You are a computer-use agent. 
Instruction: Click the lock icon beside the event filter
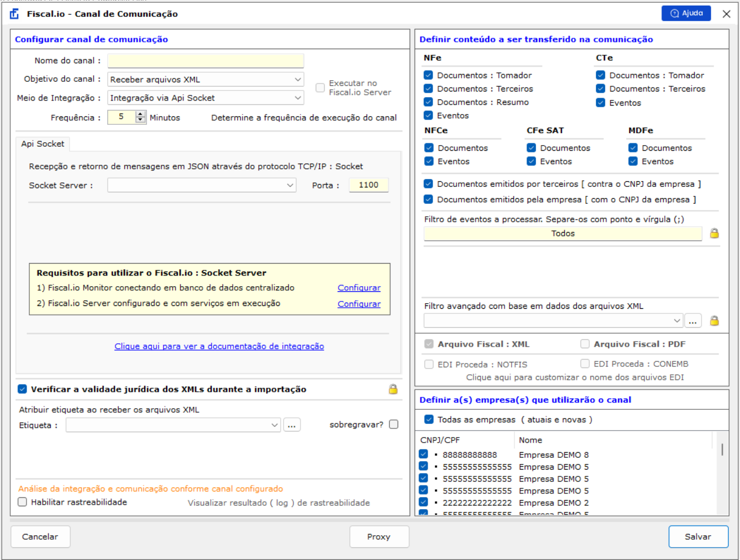(714, 233)
